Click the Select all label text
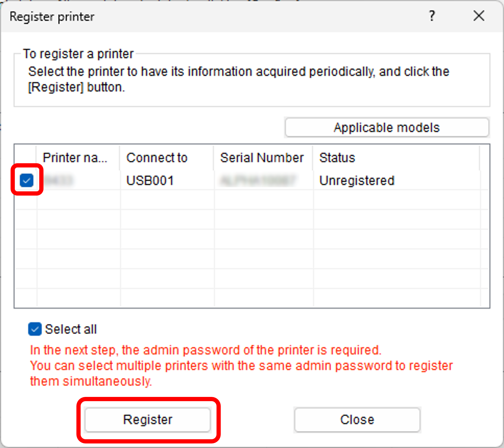The width and height of the screenshot is (504, 448). [71, 329]
